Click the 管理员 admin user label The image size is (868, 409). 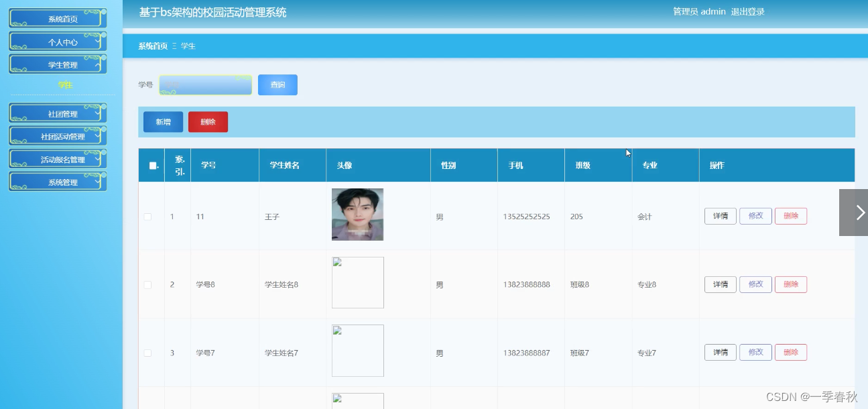click(699, 11)
